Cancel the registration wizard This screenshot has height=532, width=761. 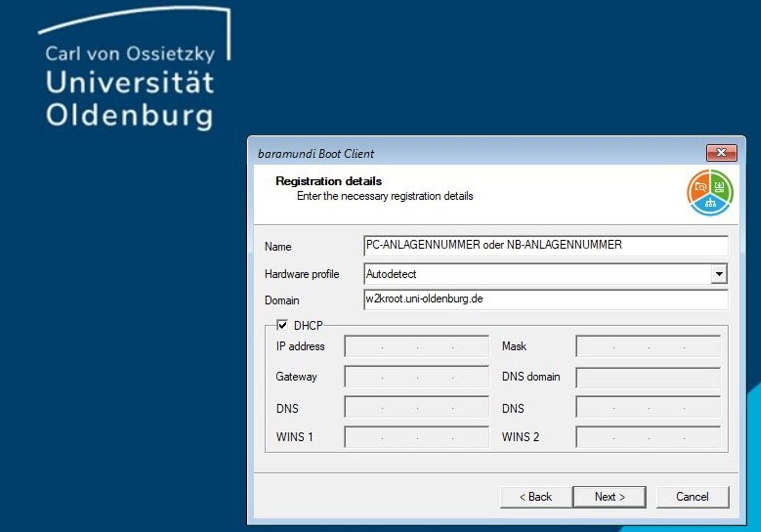[x=692, y=497]
